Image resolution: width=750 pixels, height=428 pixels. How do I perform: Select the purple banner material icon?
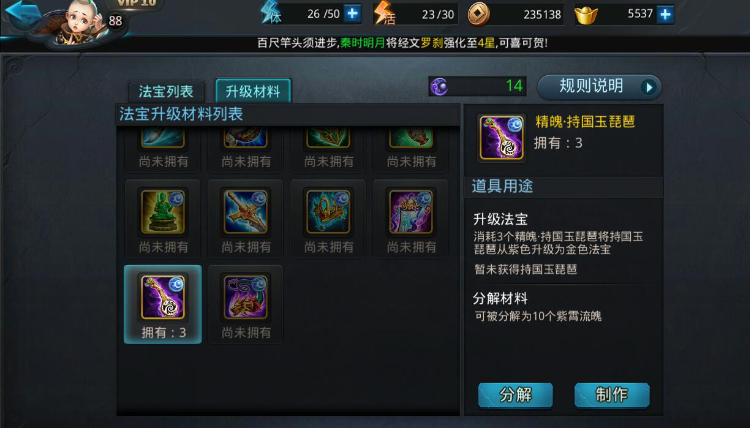[411, 212]
